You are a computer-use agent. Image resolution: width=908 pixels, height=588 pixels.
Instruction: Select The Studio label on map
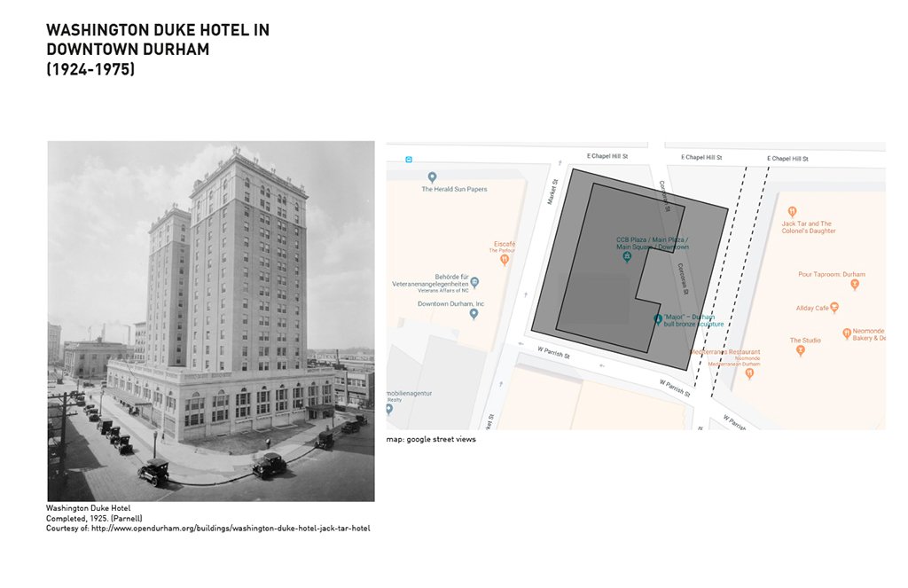tap(805, 340)
